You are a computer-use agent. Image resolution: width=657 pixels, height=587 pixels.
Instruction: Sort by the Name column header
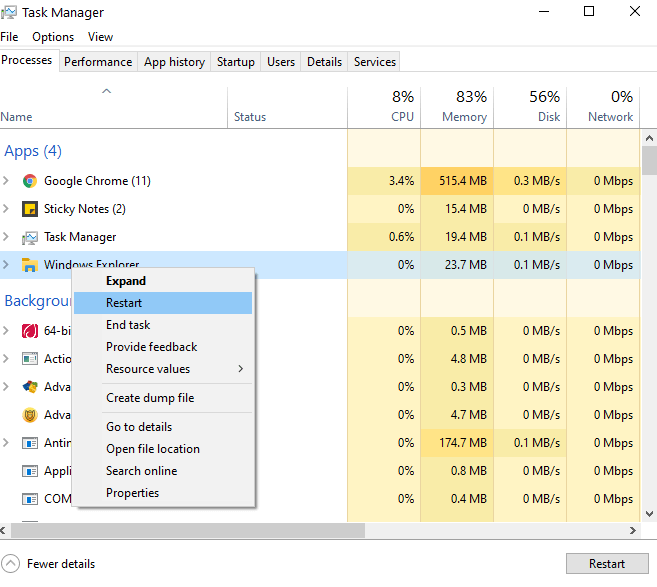pos(114,107)
